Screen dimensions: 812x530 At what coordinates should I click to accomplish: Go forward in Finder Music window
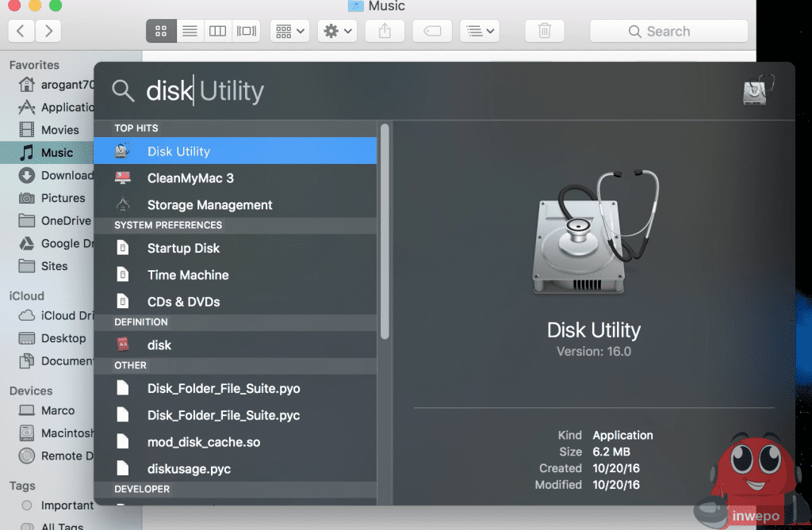pyautogui.click(x=48, y=31)
